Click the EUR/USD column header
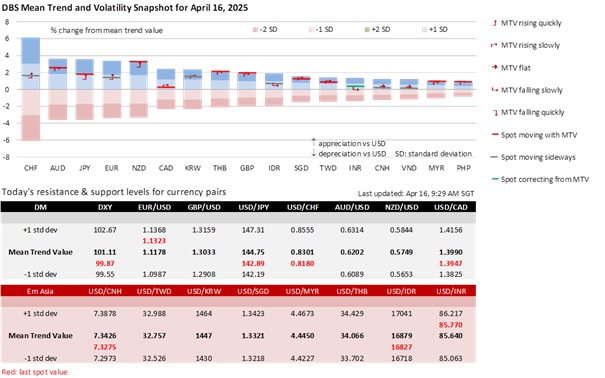This screenshot has width=605, height=378. click(154, 207)
